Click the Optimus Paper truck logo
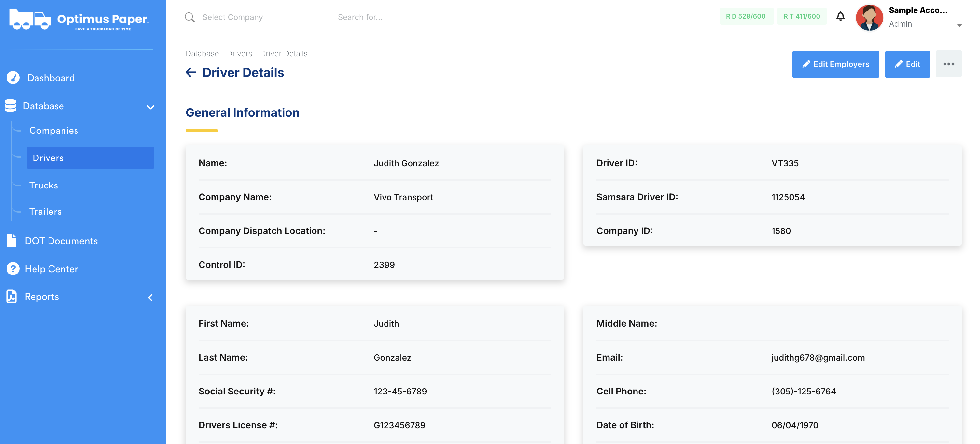Screen dimensions: 980x444 coord(30,20)
